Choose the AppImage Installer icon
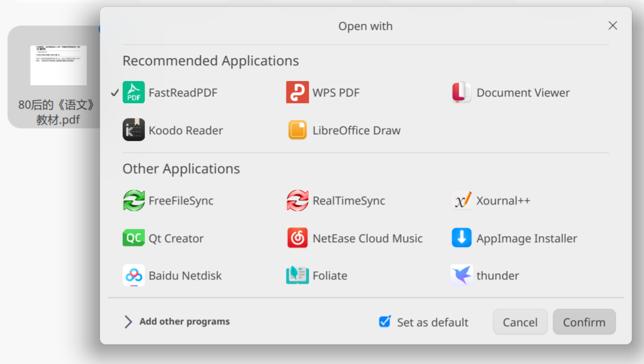 pyautogui.click(x=461, y=237)
